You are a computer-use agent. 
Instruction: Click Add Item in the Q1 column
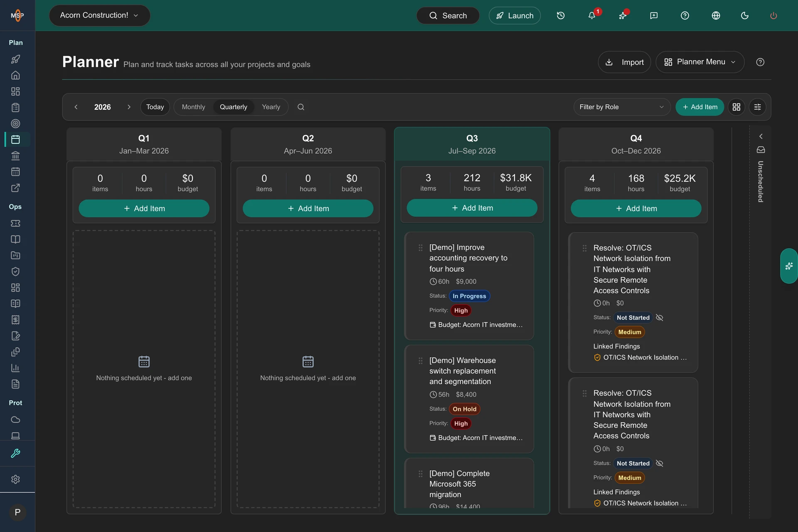pos(144,208)
